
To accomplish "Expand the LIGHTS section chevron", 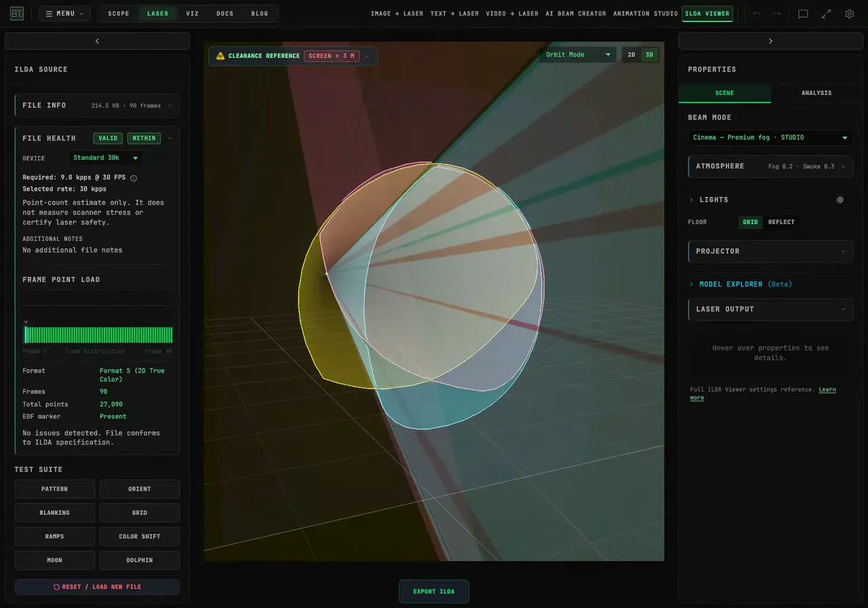I will (x=692, y=200).
